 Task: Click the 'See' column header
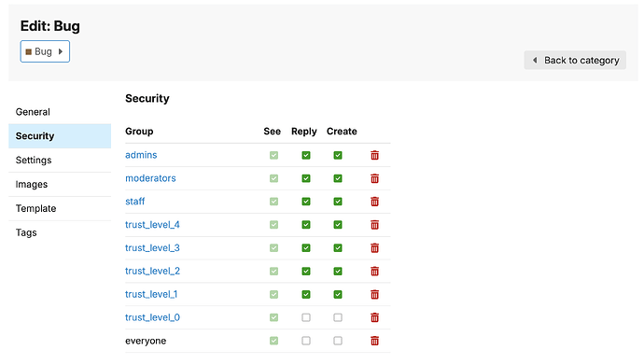272,132
